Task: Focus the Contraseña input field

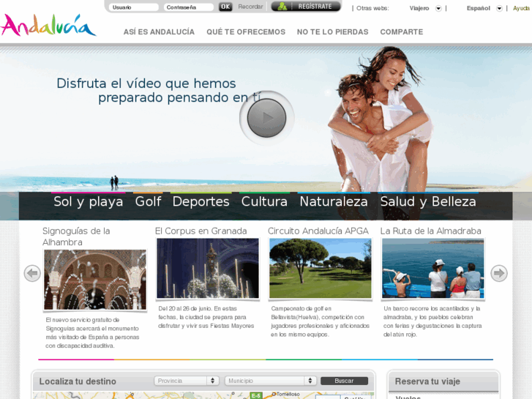Action: click(189, 7)
